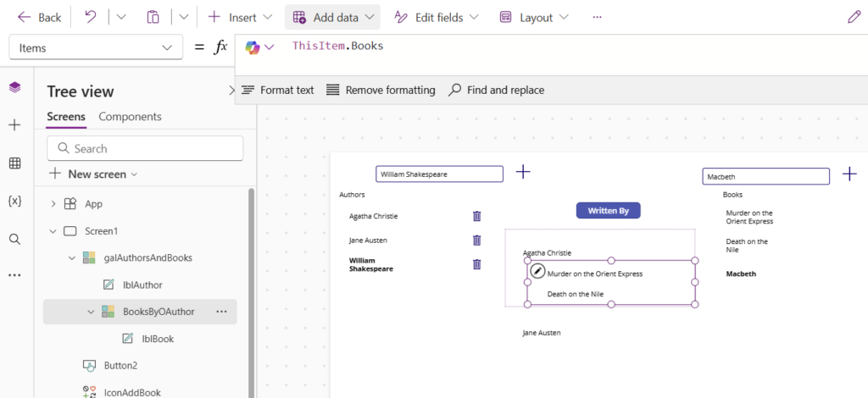Screen dimensions: 868x398
Task: Open the Layout menu
Action: tap(534, 18)
